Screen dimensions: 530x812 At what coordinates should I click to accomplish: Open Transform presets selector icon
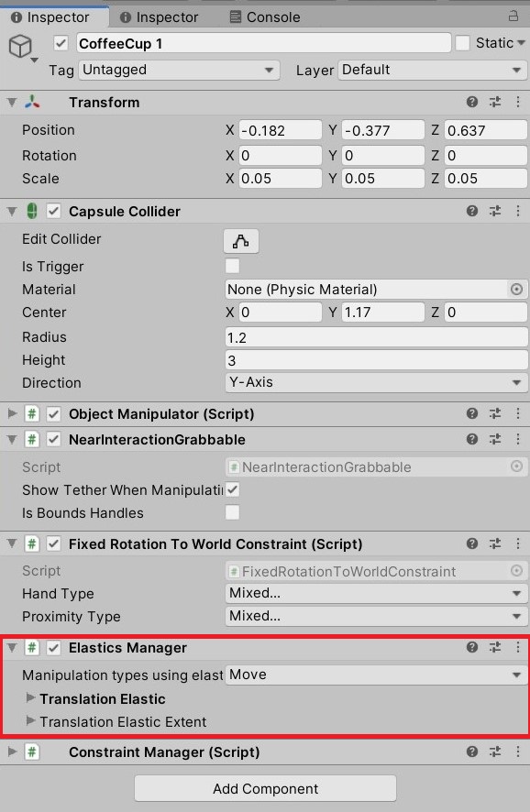click(495, 102)
